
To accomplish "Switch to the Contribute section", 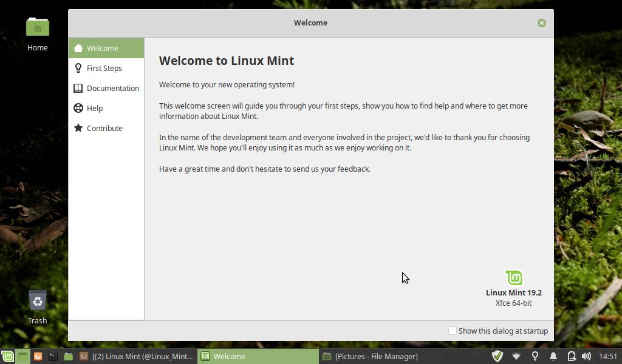I will (106, 128).
